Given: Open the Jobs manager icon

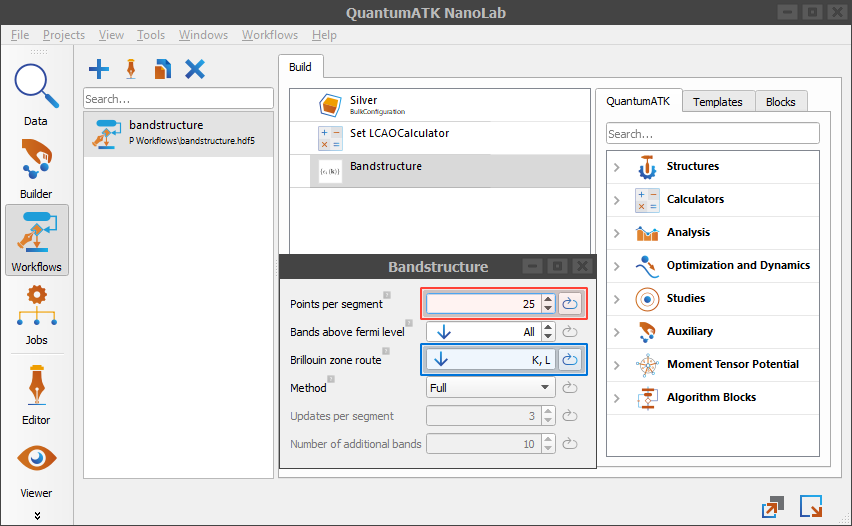Looking at the screenshot, I should tap(36, 315).
